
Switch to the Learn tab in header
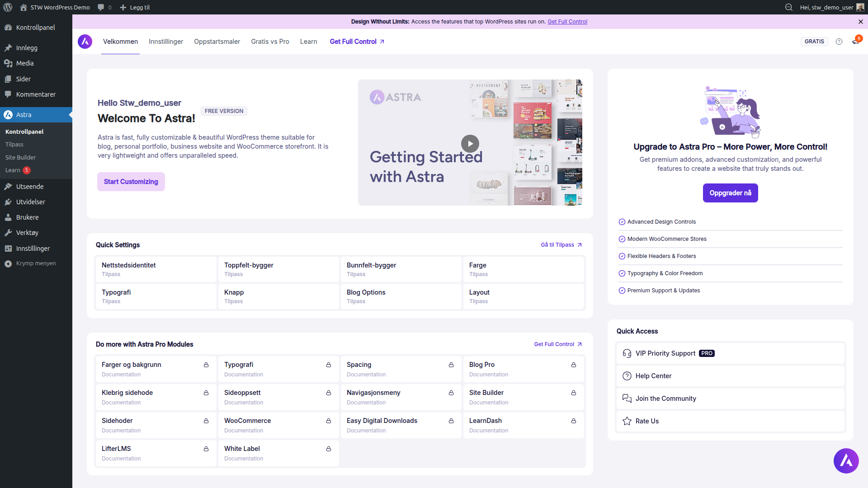[308, 42]
